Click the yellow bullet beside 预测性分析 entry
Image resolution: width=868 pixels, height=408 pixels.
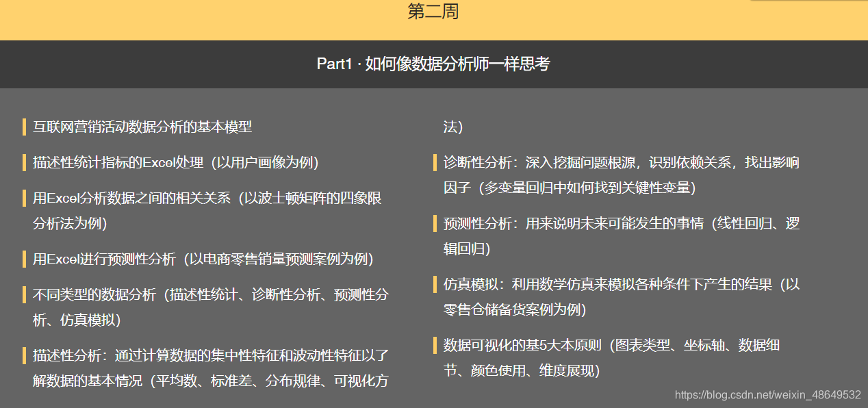(x=435, y=223)
